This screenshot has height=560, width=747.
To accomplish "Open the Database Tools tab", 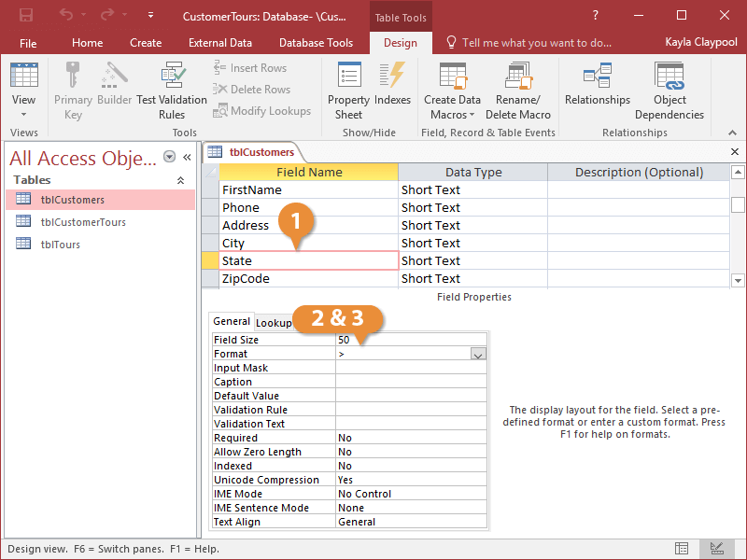I will [x=316, y=43].
